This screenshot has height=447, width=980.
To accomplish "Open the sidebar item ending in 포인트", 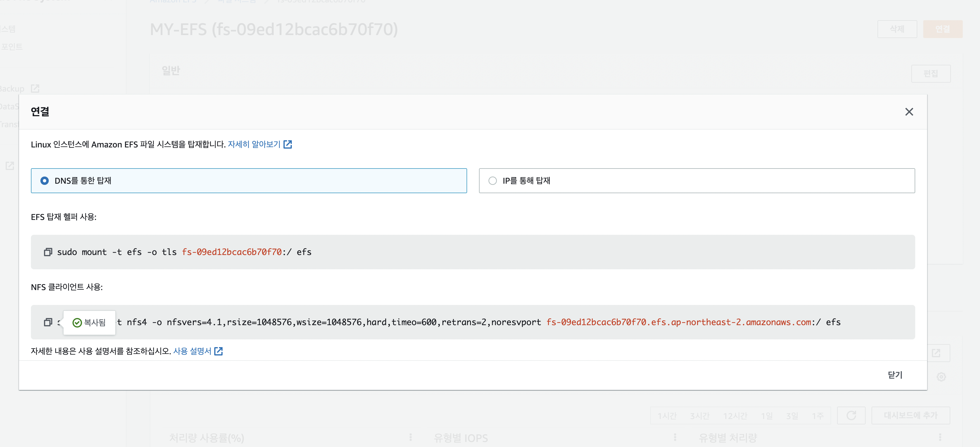I will (x=11, y=47).
